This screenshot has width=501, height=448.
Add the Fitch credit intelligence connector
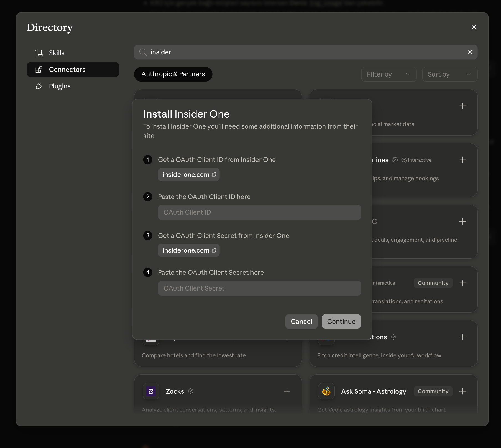[462, 337]
